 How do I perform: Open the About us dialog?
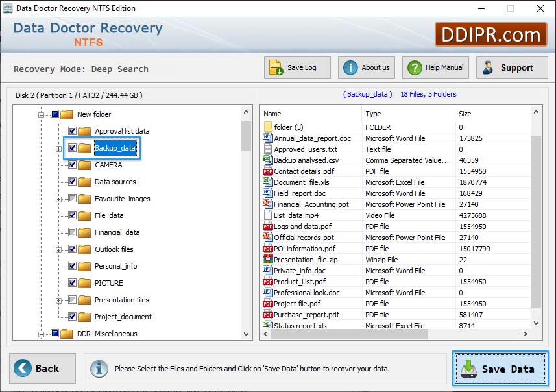367,67
